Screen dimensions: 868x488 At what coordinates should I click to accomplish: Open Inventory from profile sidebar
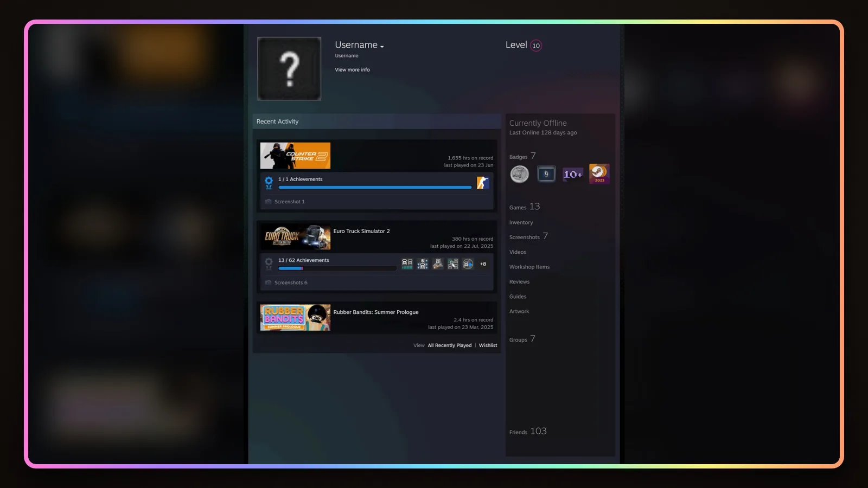[521, 222]
